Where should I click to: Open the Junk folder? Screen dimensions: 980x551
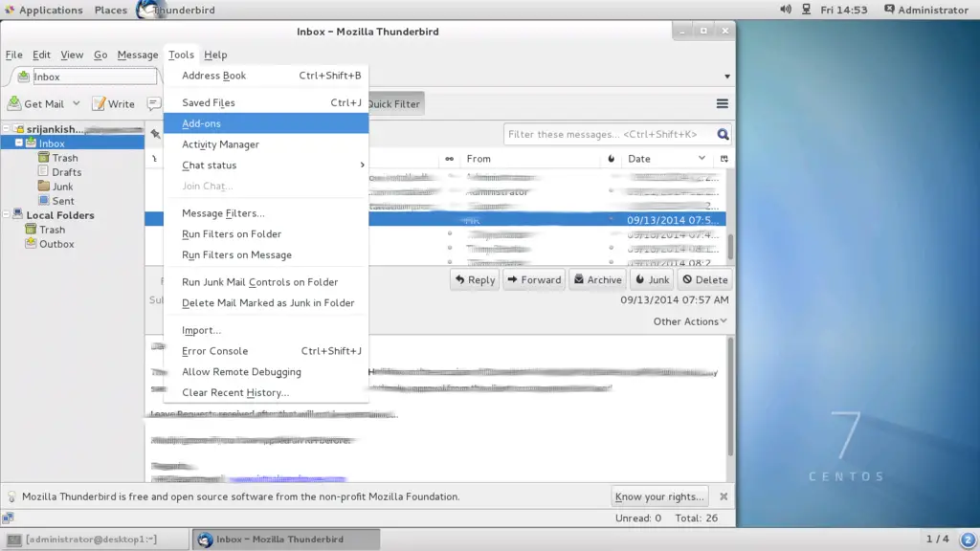click(x=62, y=187)
